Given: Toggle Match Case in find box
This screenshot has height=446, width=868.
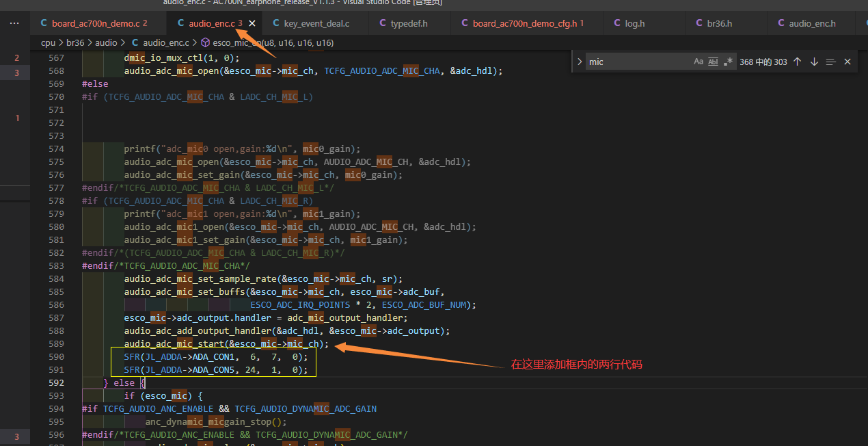Looking at the screenshot, I should click(x=699, y=62).
